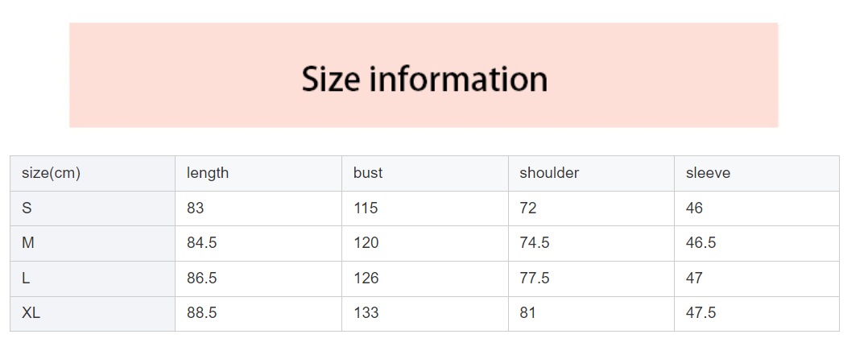The width and height of the screenshot is (868, 359).
Task: Select the "bust" column header
Action: coord(368,173)
